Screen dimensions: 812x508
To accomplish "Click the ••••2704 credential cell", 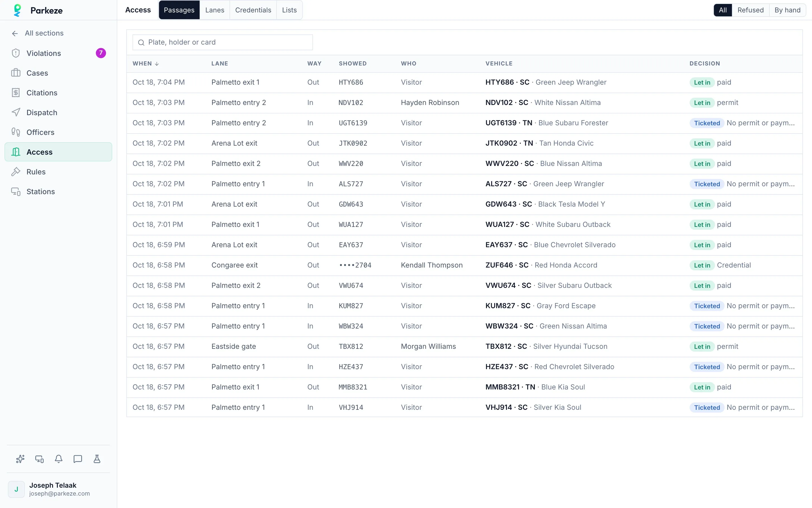I will tap(355, 265).
